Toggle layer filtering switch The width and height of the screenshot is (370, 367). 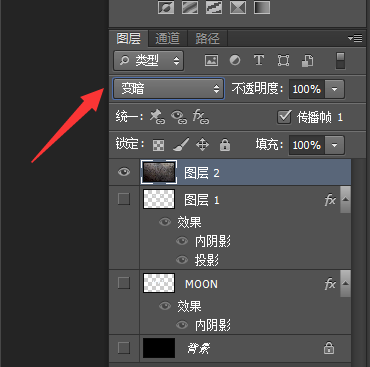[340, 61]
